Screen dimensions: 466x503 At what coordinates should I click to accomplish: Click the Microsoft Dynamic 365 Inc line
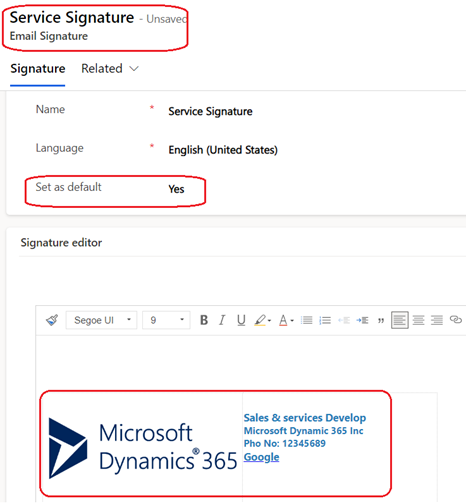[x=303, y=431]
